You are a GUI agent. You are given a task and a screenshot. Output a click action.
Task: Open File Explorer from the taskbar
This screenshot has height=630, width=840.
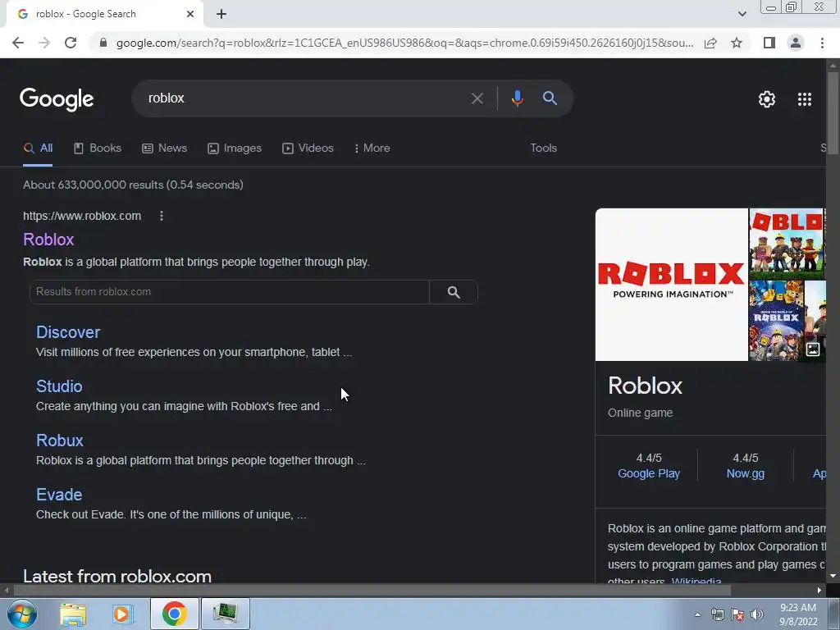coord(73,614)
